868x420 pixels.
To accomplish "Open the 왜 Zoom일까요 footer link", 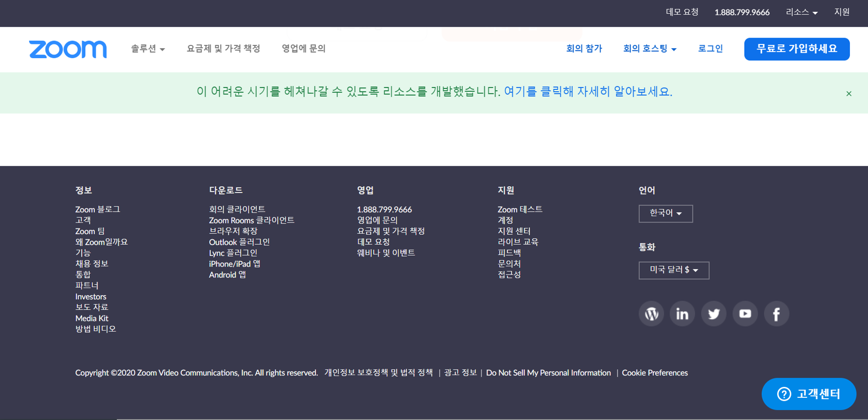I will tap(102, 242).
